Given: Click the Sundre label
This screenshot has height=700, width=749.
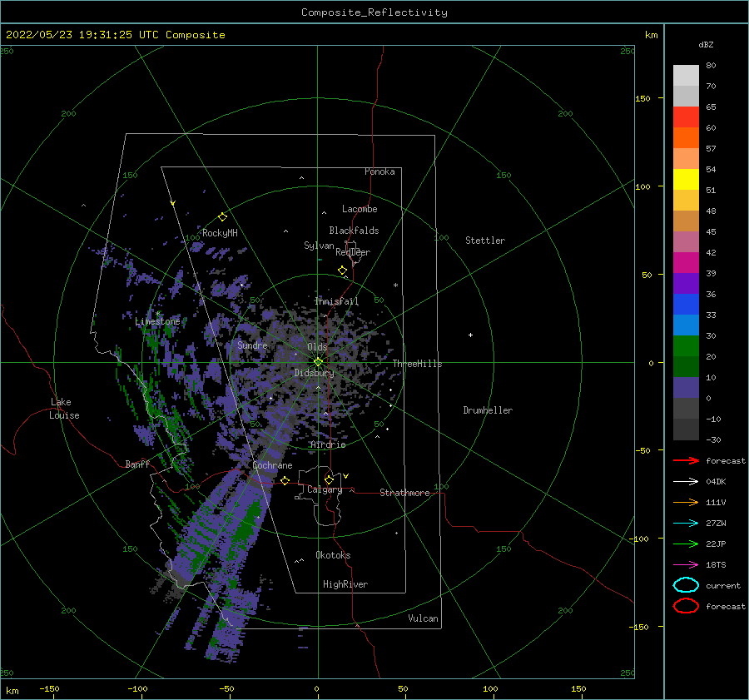Looking at the screenshot, I should point(252,345).
